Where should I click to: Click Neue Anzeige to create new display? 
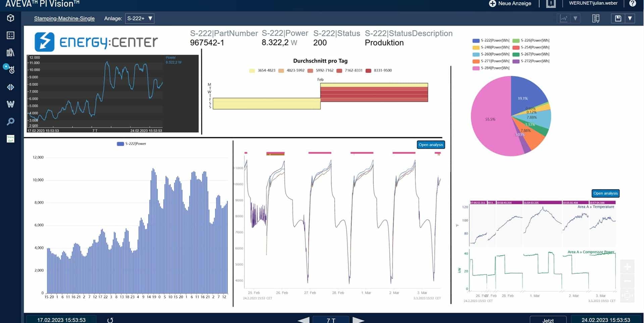[510, 3]
